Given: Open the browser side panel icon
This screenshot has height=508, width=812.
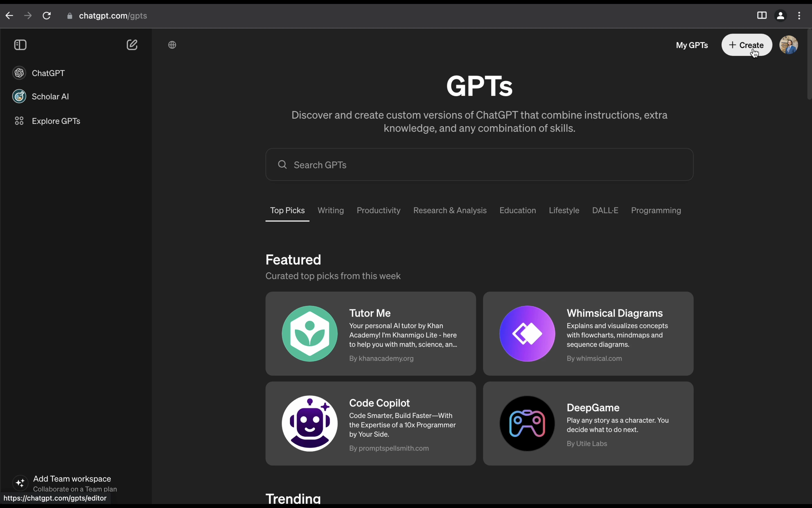Looking at the screenshot, I should point(762,16).
